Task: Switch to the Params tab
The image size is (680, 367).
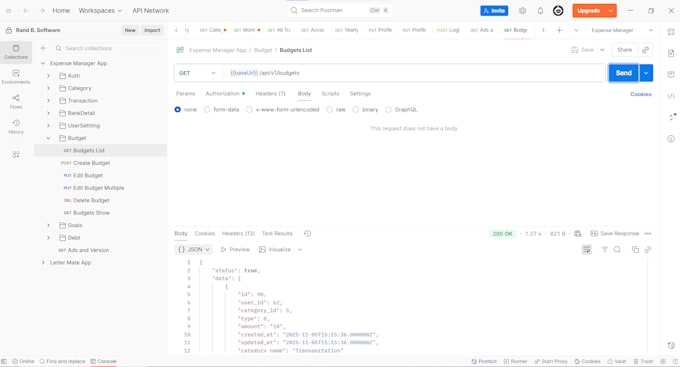Action: tap(185, 94)
